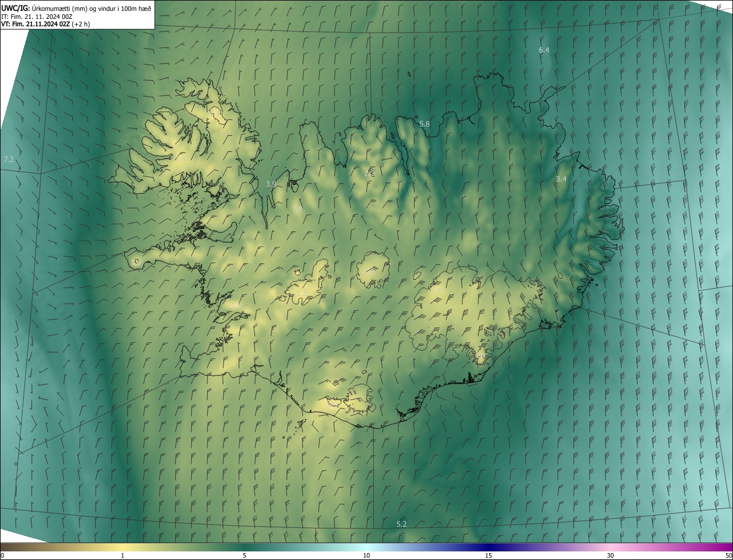Click the 3.4 value label near east coast

[x=561, y=179]
